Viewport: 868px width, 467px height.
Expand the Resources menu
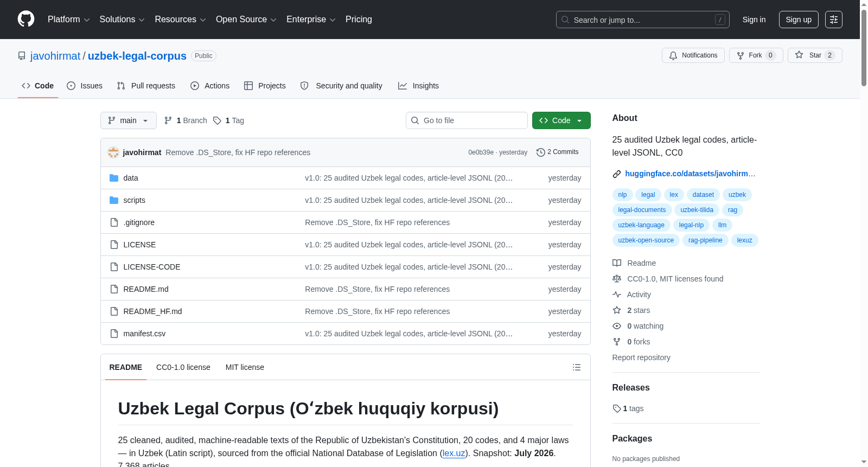[x=180, y=20]
